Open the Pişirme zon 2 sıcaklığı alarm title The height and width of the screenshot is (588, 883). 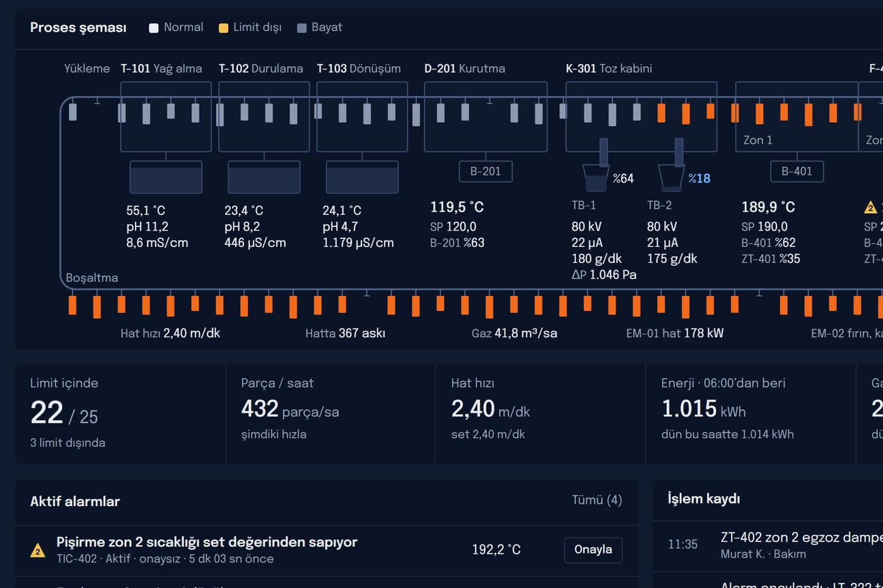pos(207,542)
